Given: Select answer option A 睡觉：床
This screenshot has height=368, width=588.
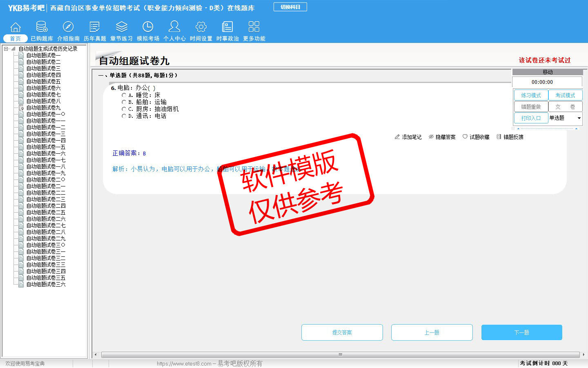Looking at the screenshot, I should tap(124, 95).
